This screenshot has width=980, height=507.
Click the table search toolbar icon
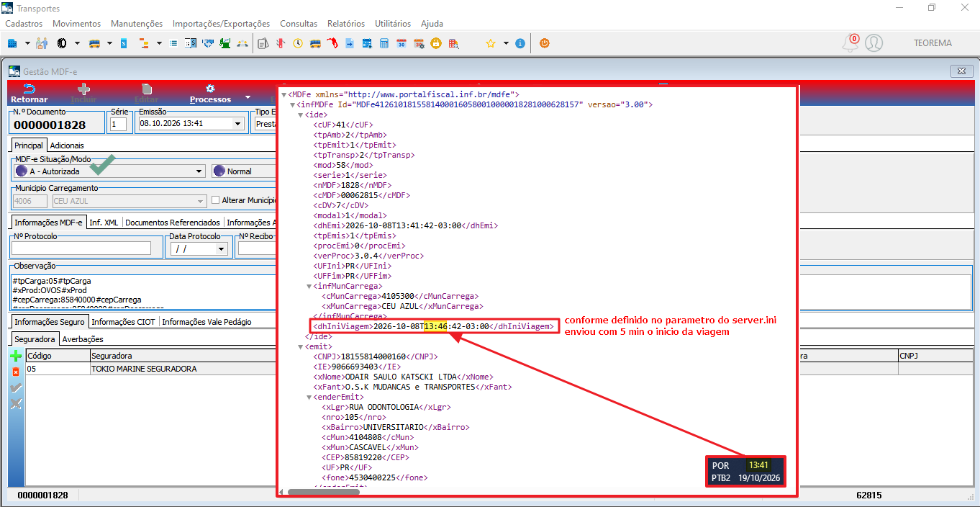pyautogui.click(x=453, y=43)
